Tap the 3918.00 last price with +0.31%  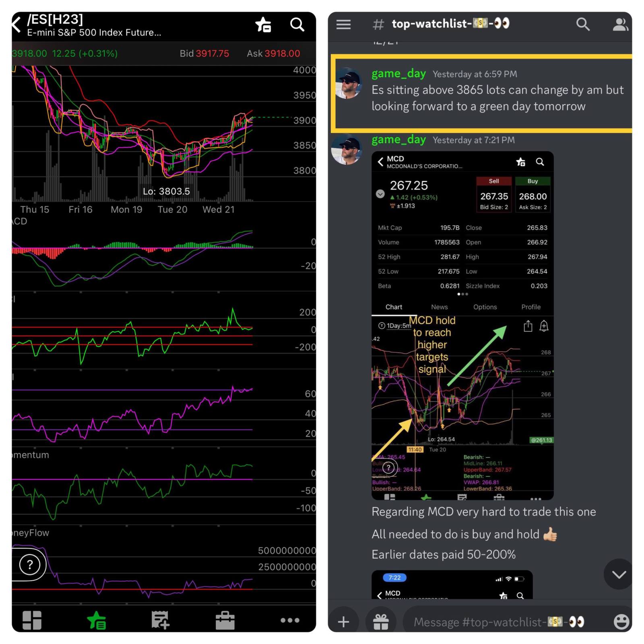65,54
